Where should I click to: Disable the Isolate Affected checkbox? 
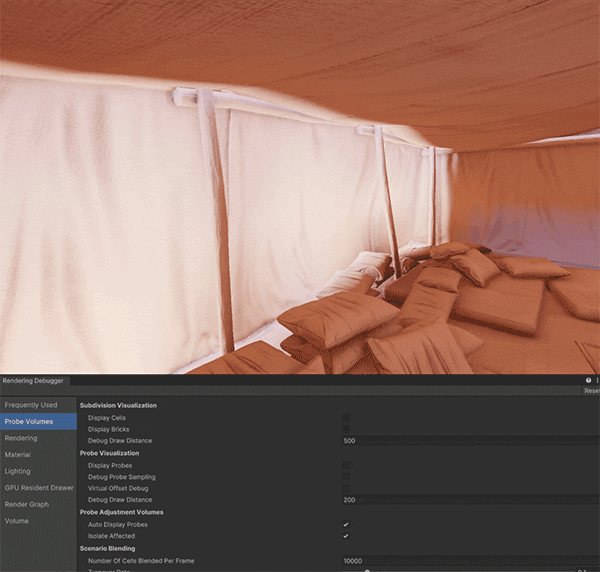click(x=346, y=536)
